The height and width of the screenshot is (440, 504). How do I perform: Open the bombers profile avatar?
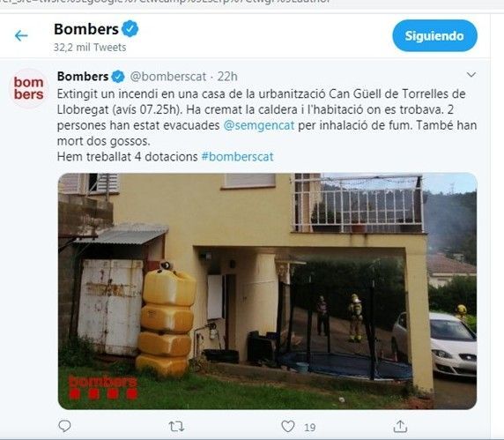[28, 88]
